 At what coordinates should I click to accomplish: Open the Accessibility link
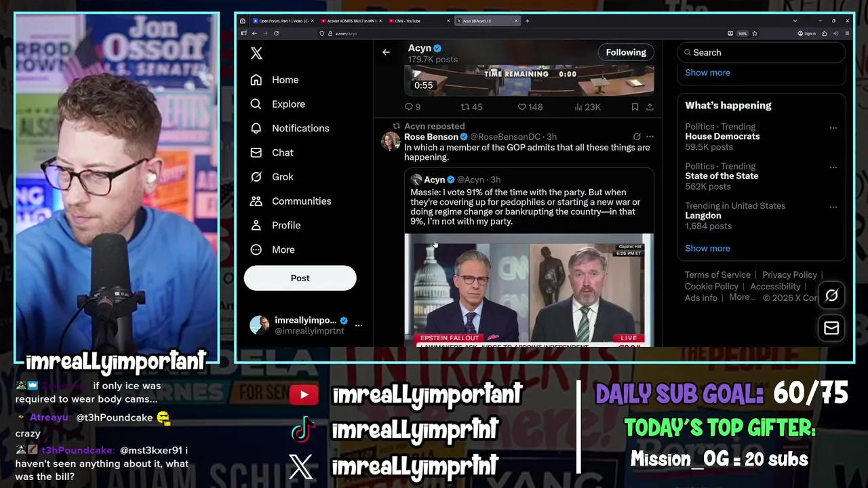pyautogui.click(x=775, y=287)
